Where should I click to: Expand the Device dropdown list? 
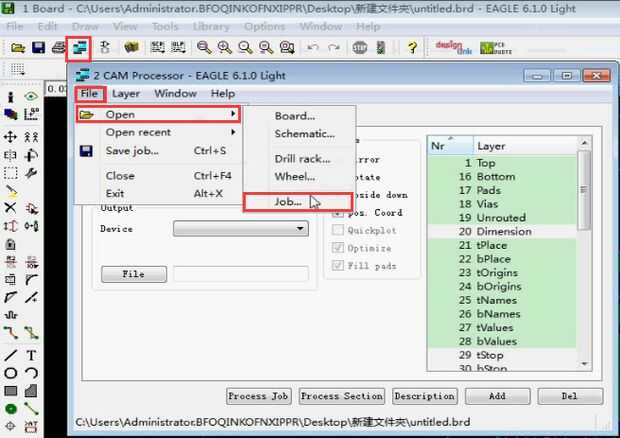(x=241, y=228)
